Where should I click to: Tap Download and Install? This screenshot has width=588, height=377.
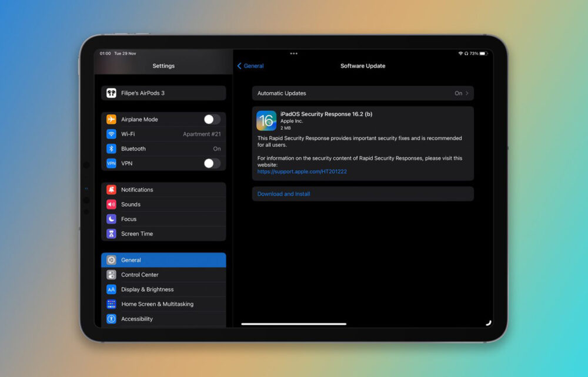[283, 193]
